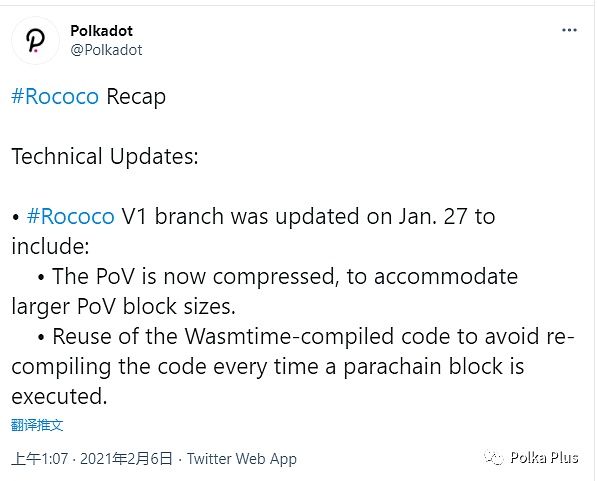Screen dimensions: 597x481
Task: Click the 2021年2月6日 date
Action: tap(126, 459)
